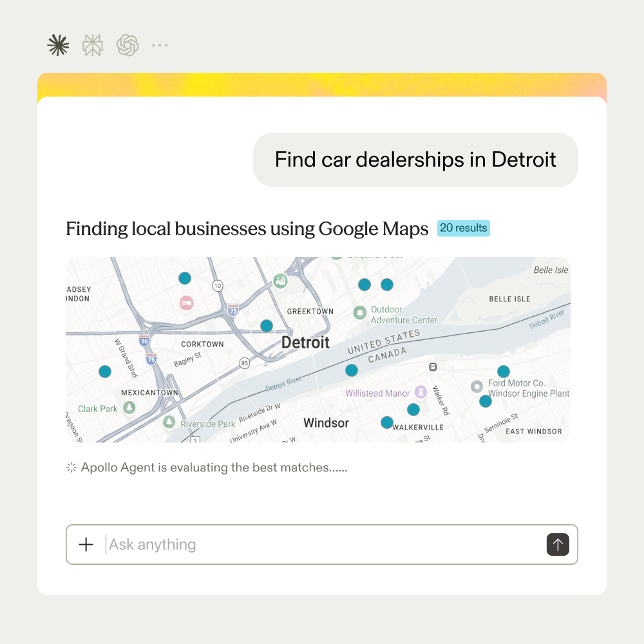Click the 'Find car dealerships in Detroit' message
The width and height of the screenshot is (644, 644).
pos(415,160)
